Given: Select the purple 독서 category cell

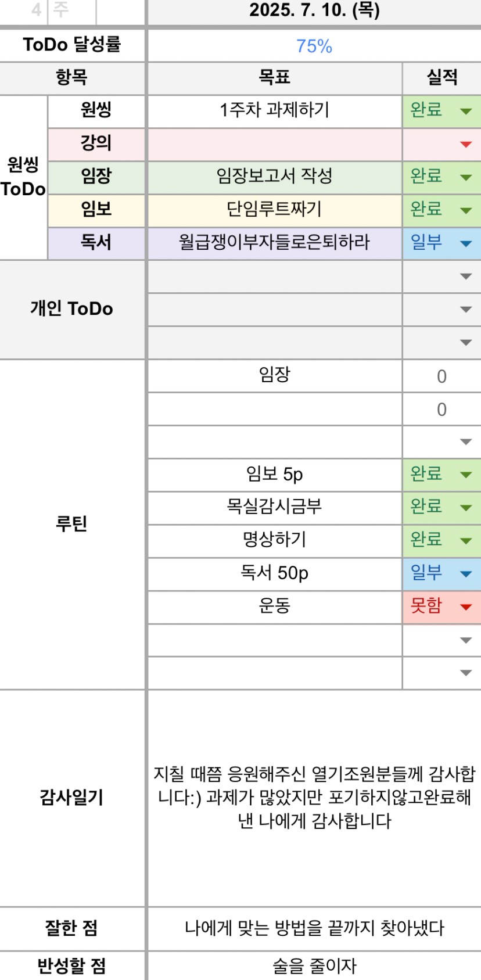Looking at the screenshot, I should (96, 243).
